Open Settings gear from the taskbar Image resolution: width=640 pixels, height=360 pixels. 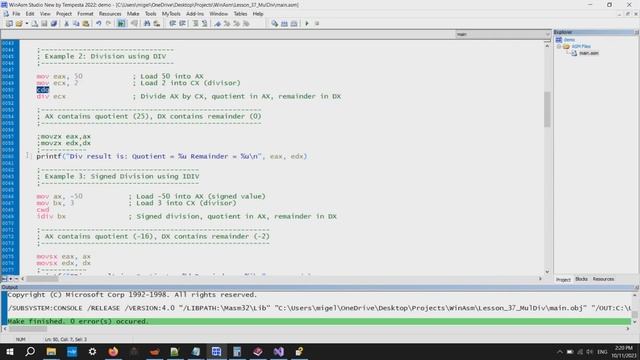coord(92,351)
